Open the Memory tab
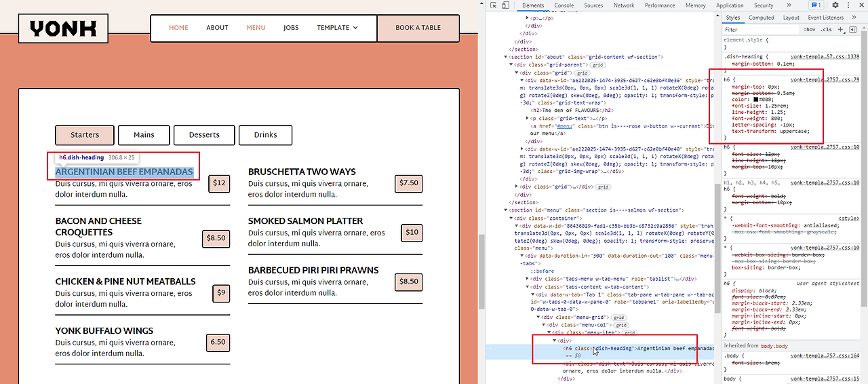 pos(696,5)
